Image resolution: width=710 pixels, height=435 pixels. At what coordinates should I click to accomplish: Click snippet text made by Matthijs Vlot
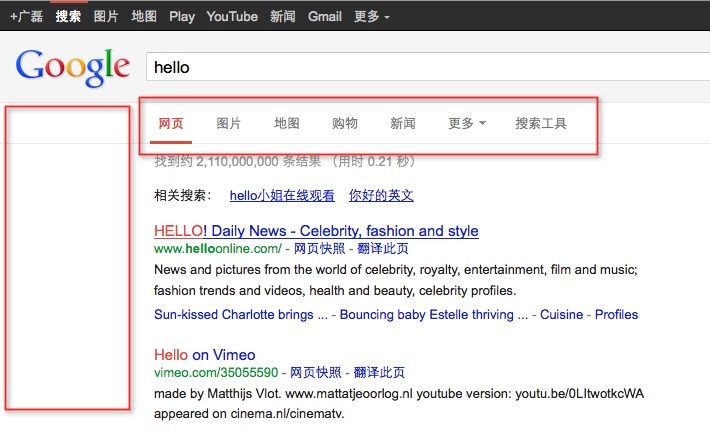399,403
